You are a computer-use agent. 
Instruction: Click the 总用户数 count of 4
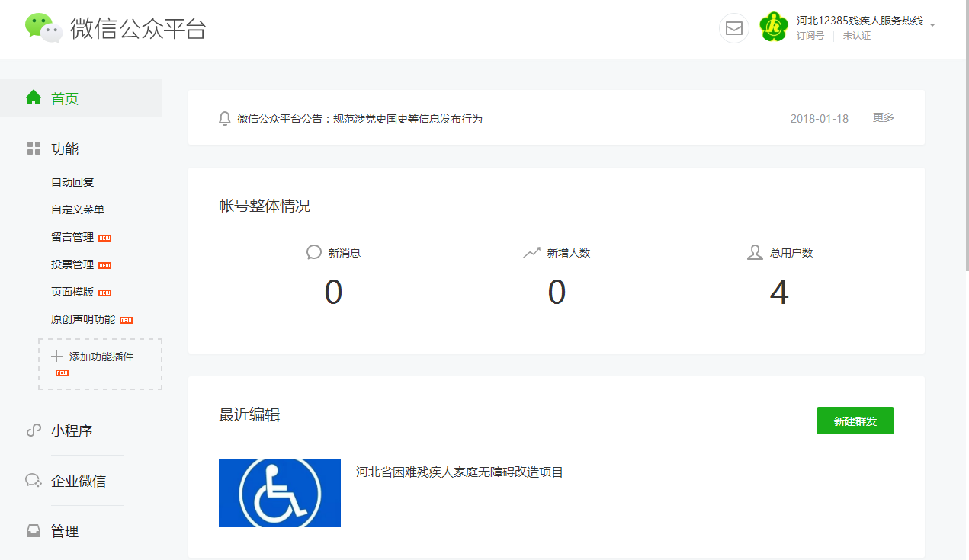click(x=778, y=293)
